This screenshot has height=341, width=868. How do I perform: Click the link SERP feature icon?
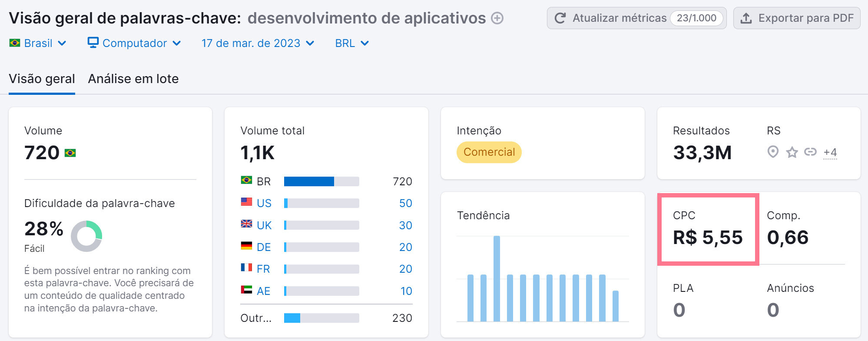[810, 152]
